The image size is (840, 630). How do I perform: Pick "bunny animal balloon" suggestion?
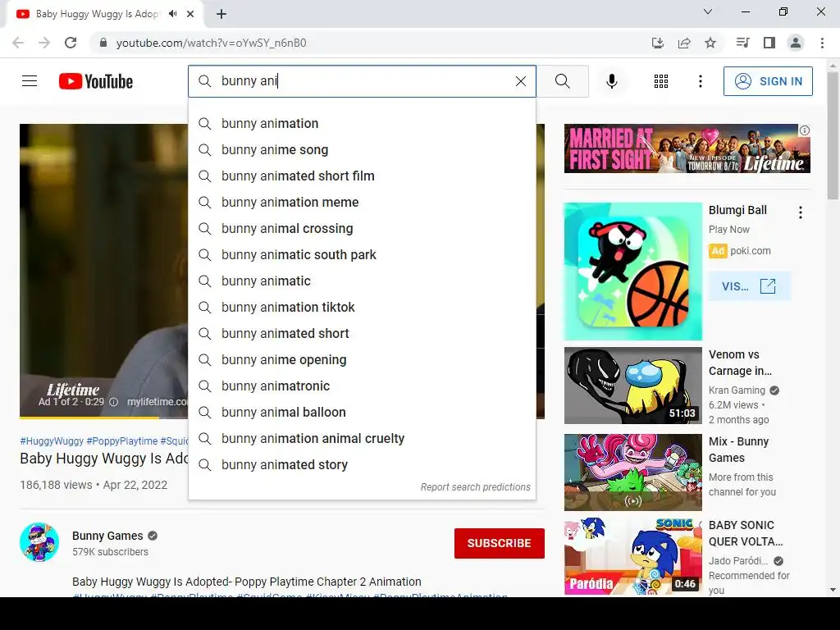(362, 412)
